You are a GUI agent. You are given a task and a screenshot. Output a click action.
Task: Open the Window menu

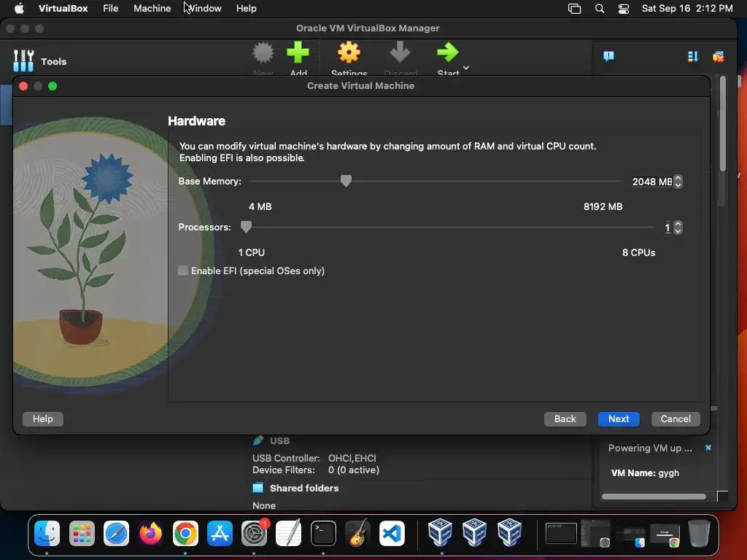coord(205,8)
